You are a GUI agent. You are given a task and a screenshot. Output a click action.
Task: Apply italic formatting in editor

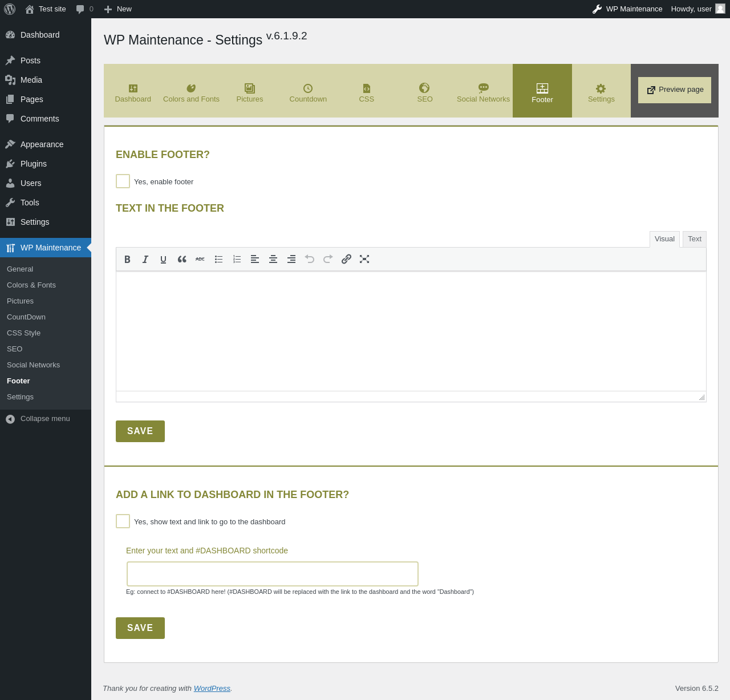point(145,259)
